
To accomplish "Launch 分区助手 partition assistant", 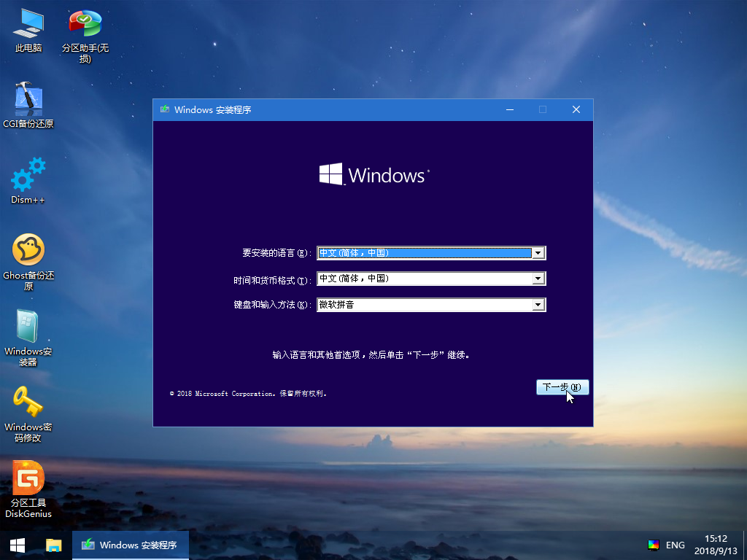I will [x=84, y=29].
